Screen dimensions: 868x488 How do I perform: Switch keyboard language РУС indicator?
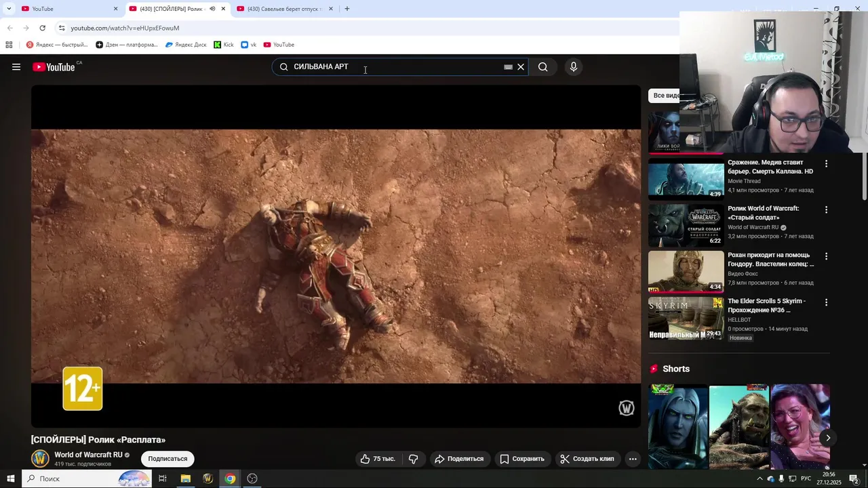click(806, 479)
